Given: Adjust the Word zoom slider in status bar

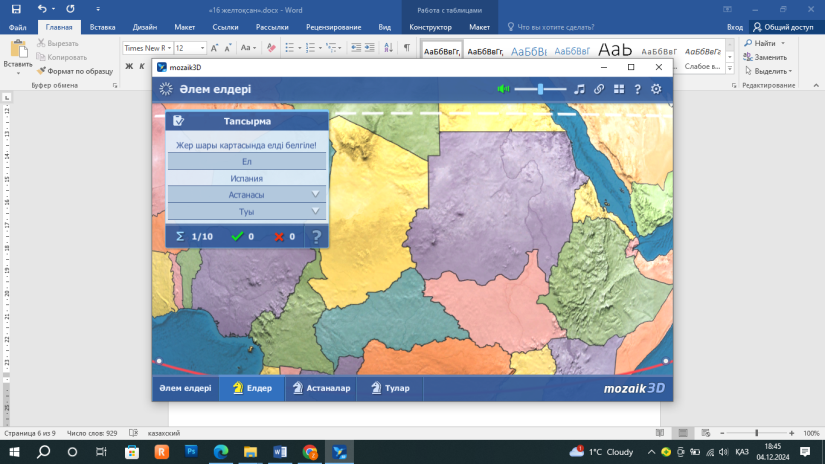Looking at the screenshot, I should click(x=757, y=433).
